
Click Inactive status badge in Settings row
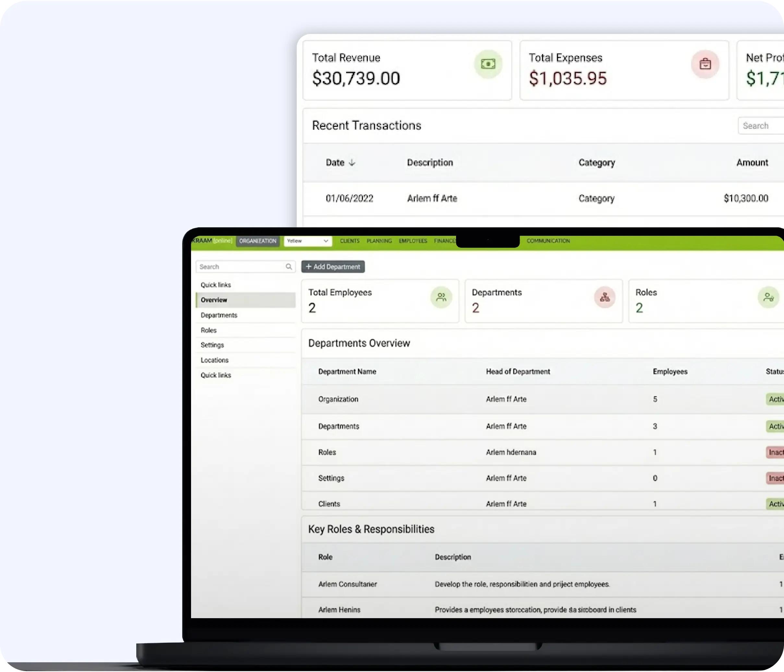[775, 478]
